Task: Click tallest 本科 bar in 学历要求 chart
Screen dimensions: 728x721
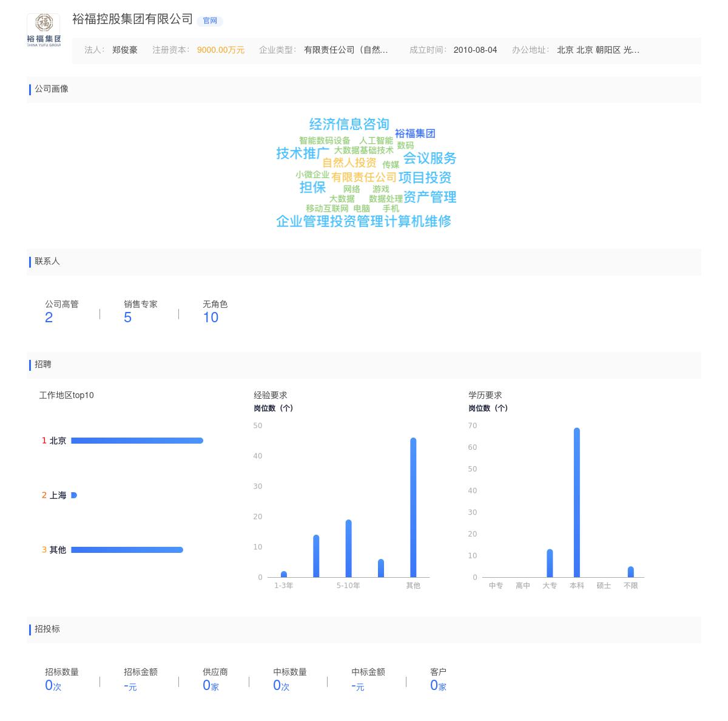Action: pyautogui.click(x=576, y=501)
